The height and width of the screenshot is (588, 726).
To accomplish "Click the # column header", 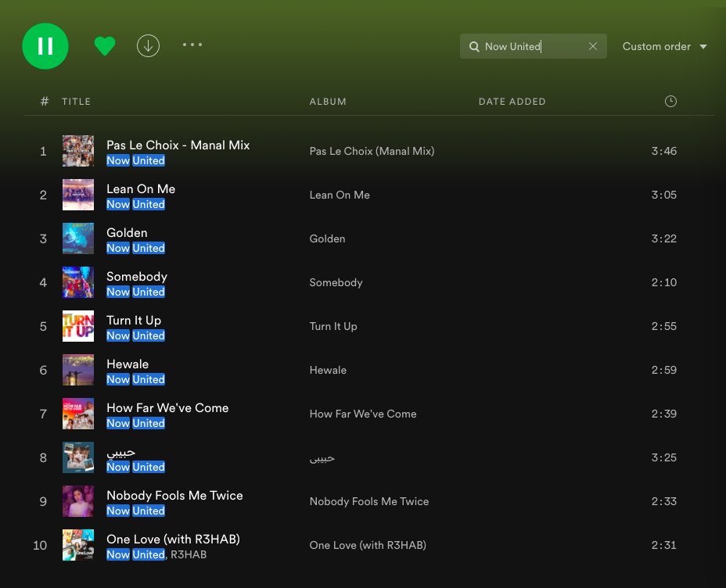I will coord(45,102).
